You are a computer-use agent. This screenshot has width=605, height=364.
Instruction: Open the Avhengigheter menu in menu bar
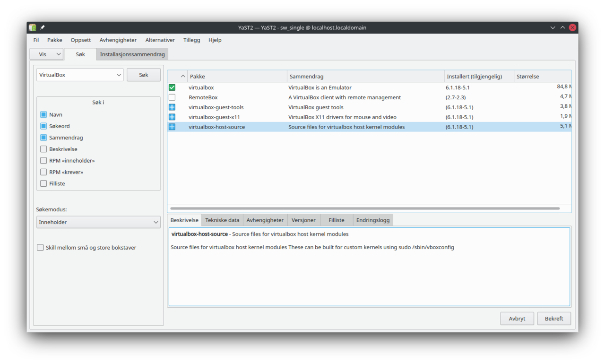pos(118,40)
